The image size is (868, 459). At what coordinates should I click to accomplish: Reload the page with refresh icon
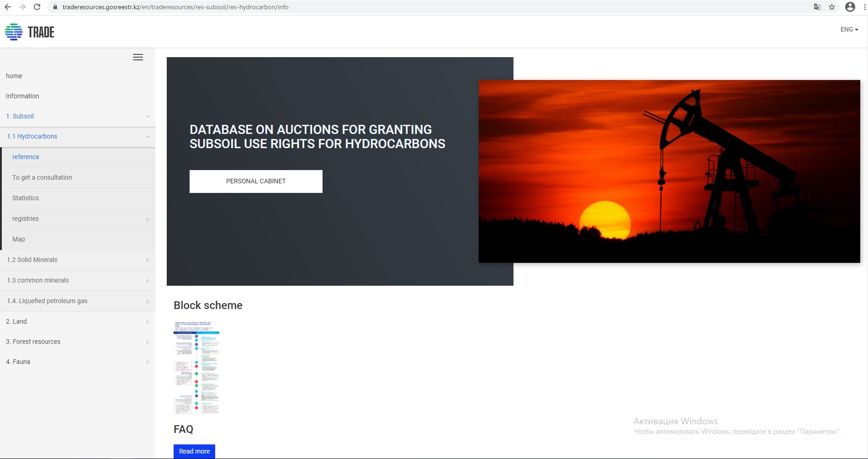tap(37, 7)
